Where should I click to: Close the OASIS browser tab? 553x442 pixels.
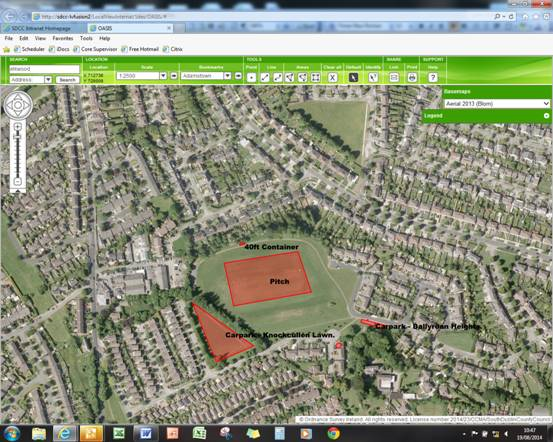click(169, 28)
